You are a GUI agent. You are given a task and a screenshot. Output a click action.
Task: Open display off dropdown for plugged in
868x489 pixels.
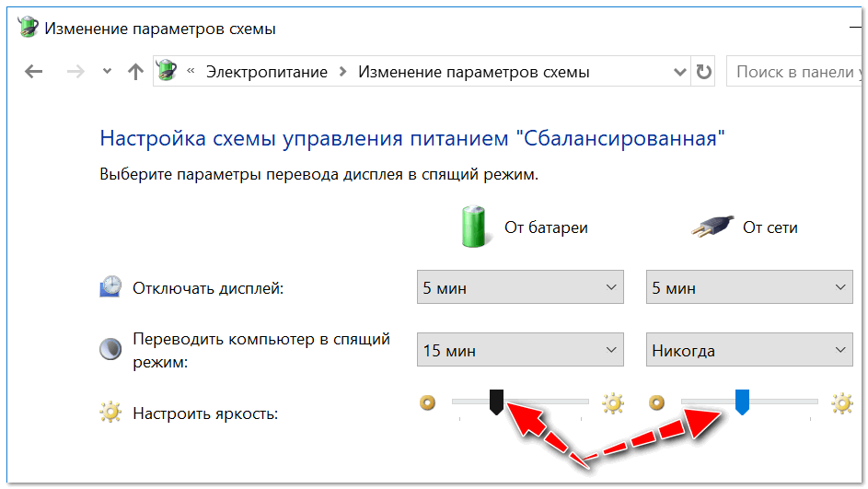tap(749, 287)
